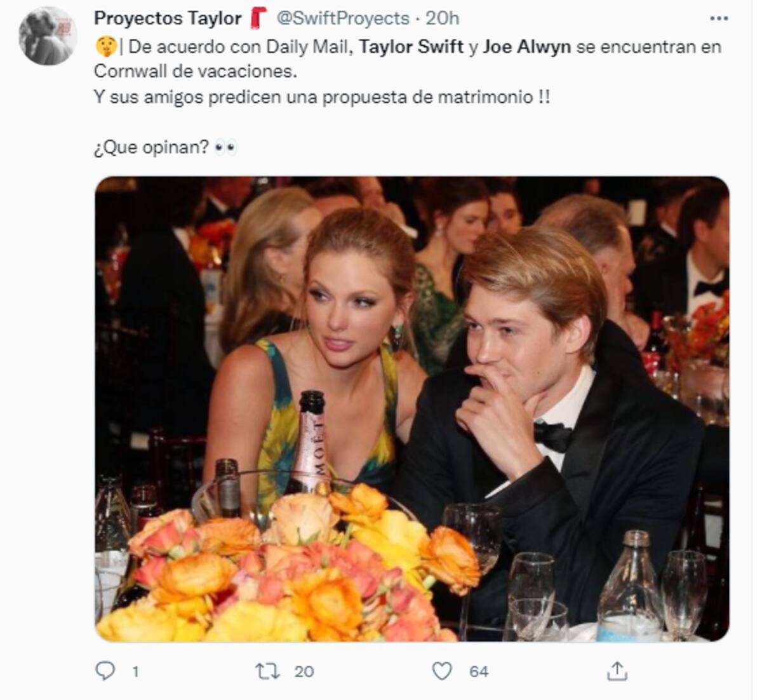The image size is (762, 700).
Task: Click the @SwiftProyects handle
Action: 343,18
